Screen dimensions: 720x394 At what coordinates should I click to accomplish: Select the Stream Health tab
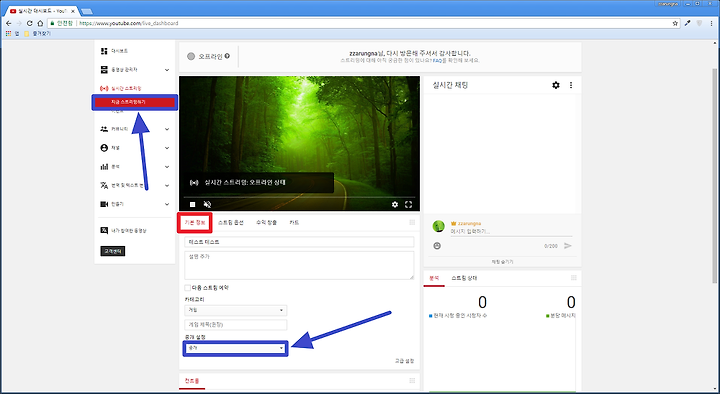464,278
